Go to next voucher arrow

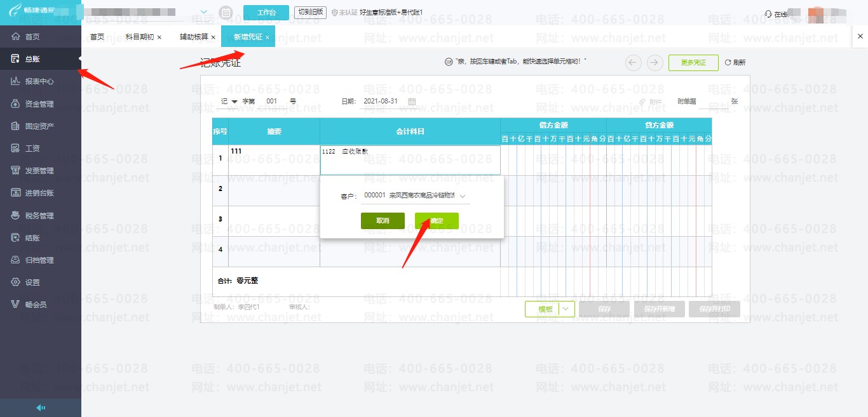[655, 62]
